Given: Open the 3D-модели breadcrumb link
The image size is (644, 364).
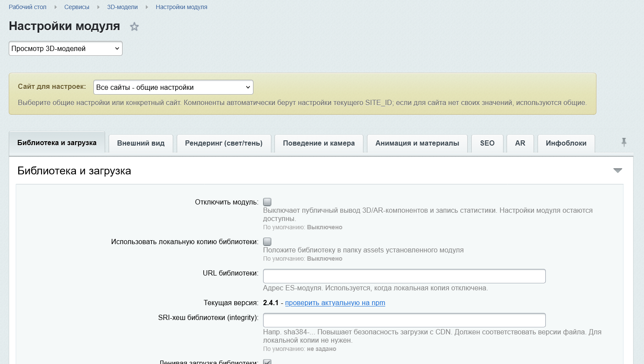Looking at the screenshot, I should pos(123,7).
